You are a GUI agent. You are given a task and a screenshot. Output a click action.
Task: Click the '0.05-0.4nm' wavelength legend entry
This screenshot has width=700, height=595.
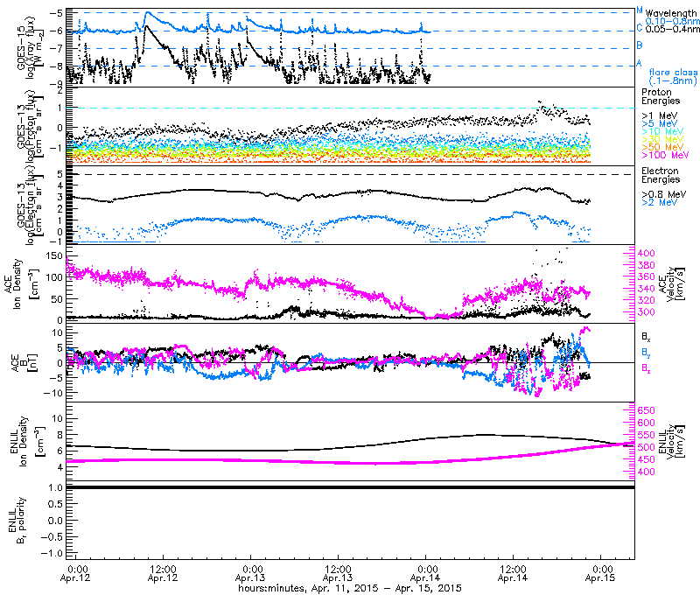(x=672, y=30)
